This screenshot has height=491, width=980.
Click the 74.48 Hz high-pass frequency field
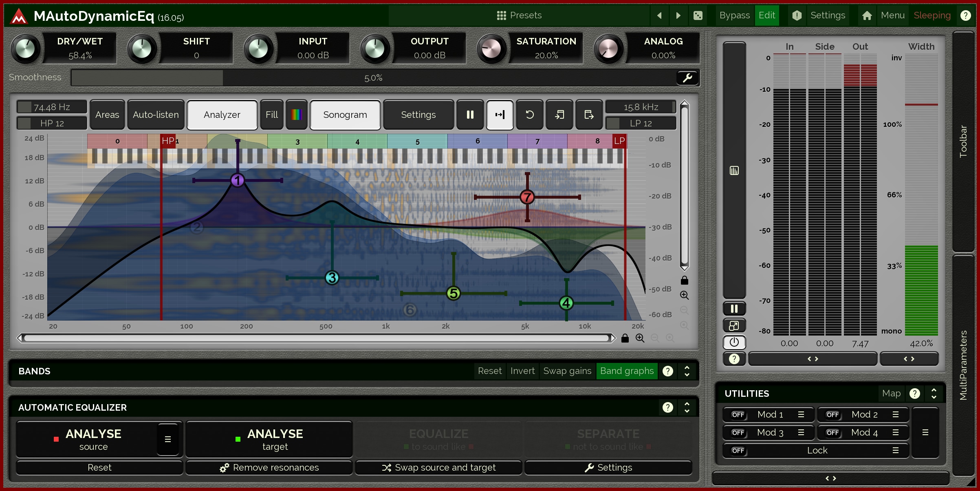coord(52,107)
